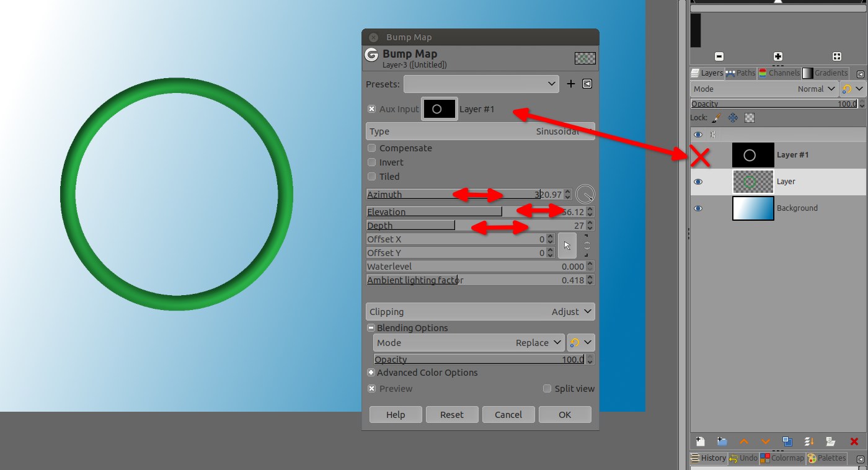Enable the Tiled checkbox
The image size is (868, 470).
[371, 177]
